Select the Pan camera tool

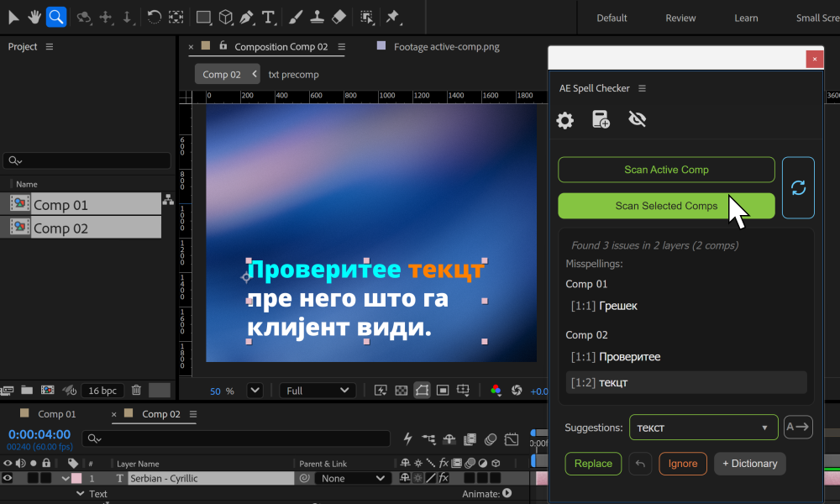(x=106, y=17)
